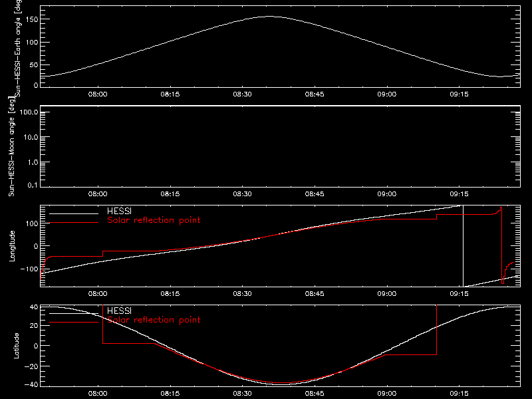Viewport: 532px width, 399px height.
Task: Select 'Solar reflection point' legend in Longitude plot
Action: click(x=154, y=220)
